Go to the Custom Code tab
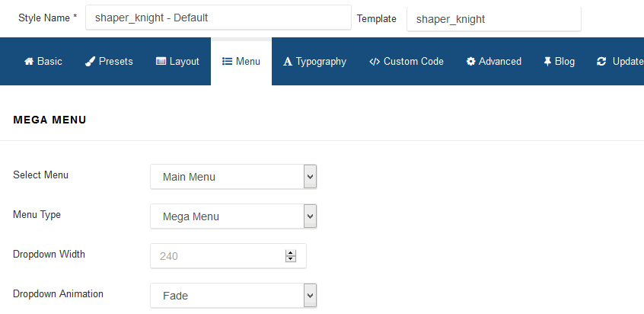The image size is (644, 314). pyautogui.click(x=406, y=62)
